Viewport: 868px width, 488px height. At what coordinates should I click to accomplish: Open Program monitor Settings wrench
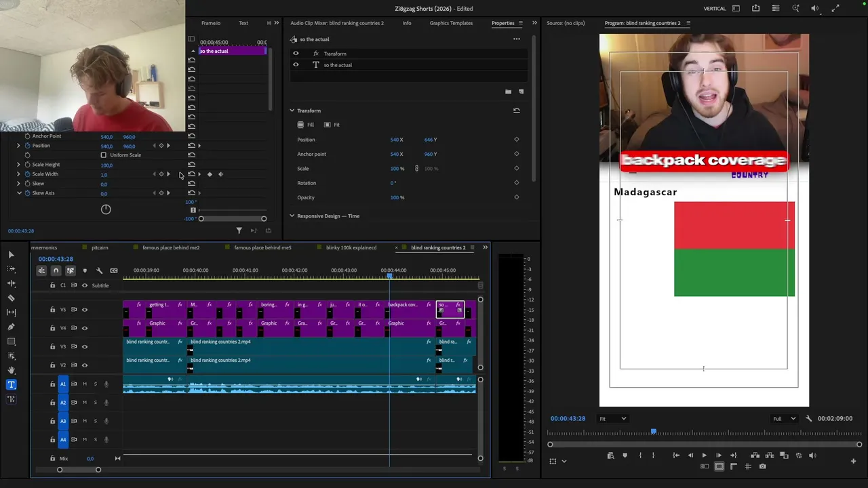coord(808,419)
